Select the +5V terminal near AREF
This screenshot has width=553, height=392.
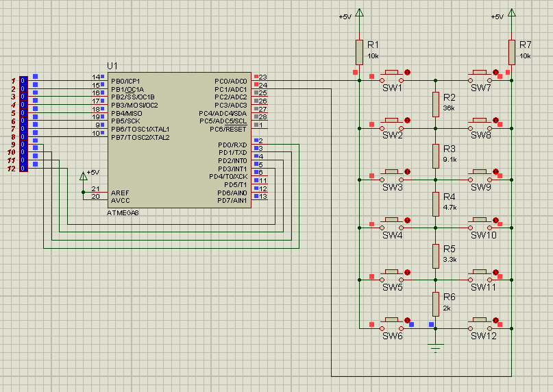(84, 175)
